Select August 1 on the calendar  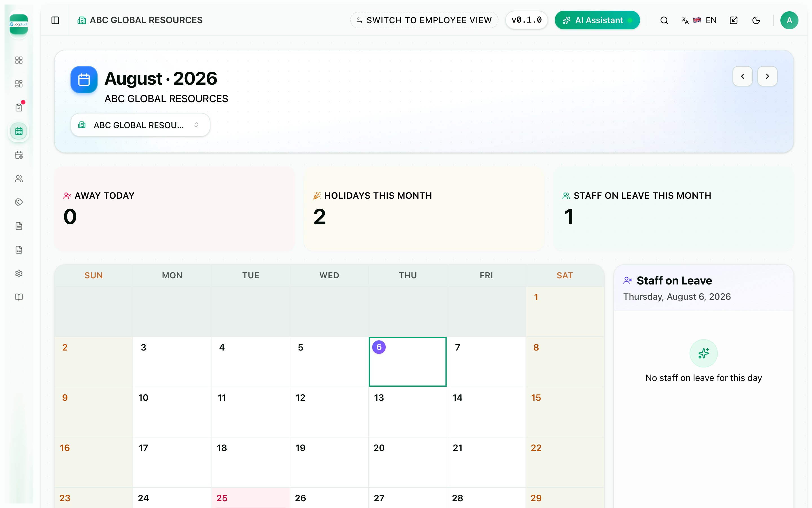pos(565,312)
